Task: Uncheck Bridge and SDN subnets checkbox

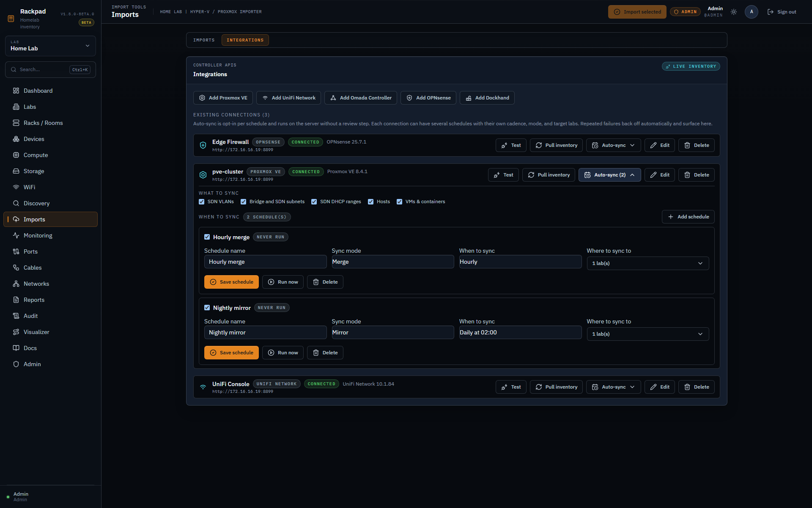Action: click(244, 202)
